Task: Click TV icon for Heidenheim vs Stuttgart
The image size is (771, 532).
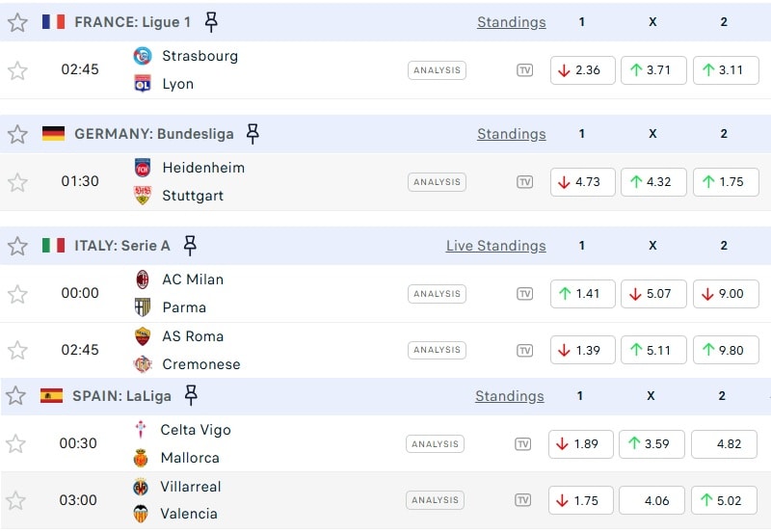Action: (524, 182)
